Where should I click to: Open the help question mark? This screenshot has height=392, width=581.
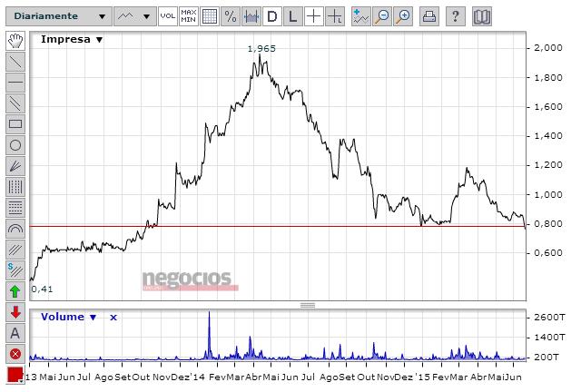[x=456, y=16]
